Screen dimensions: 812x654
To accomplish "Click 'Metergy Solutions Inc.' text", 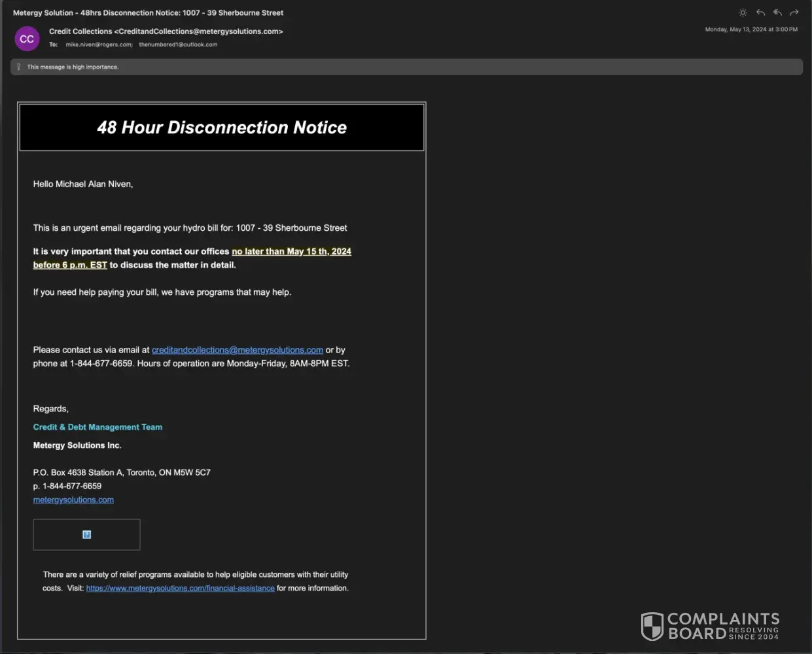I will [x=77, y=445].
